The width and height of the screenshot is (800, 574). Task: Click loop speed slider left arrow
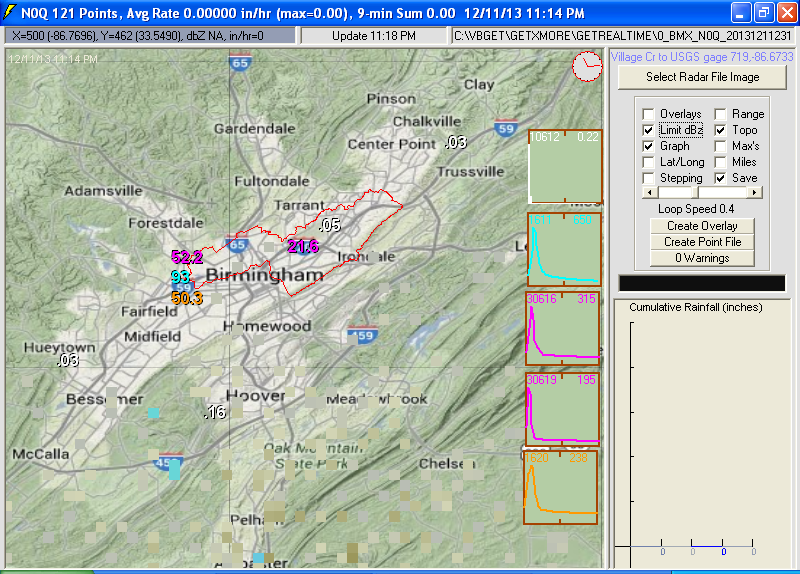pos(650,192)
